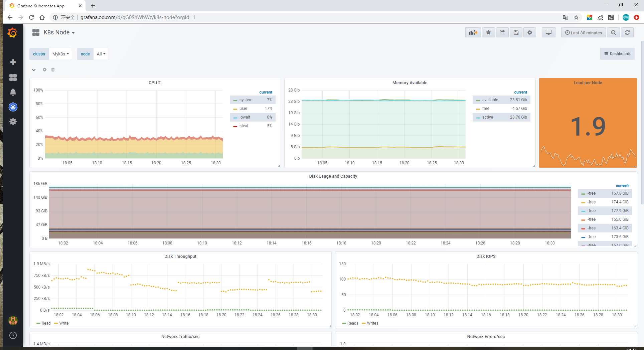Viewport: 644px width, 350px height.
Task: Click the Add panel icon
Action: pyautogui.click(x=473, y=32)
